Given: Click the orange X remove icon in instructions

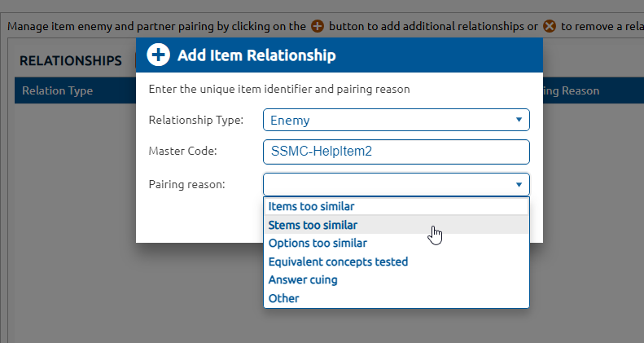Looking at the screenshot, I should point(550,25).
